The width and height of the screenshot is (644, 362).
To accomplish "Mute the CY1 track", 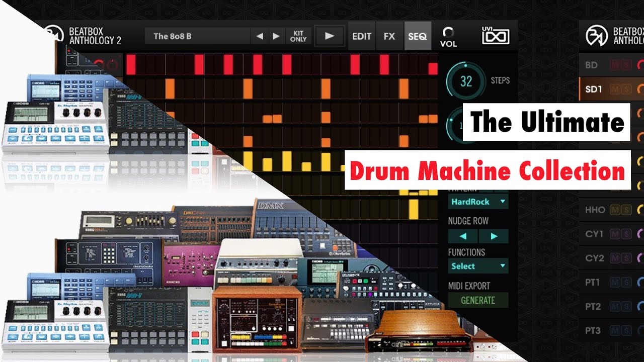I will [x=615, y=234].
